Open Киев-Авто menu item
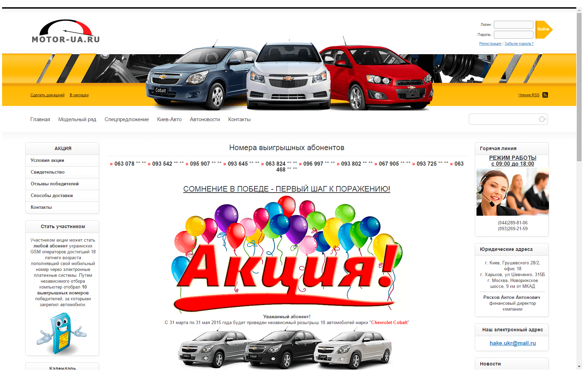This screenshot has width=588, height=380. pyautogui.click(x=169, y=119)
